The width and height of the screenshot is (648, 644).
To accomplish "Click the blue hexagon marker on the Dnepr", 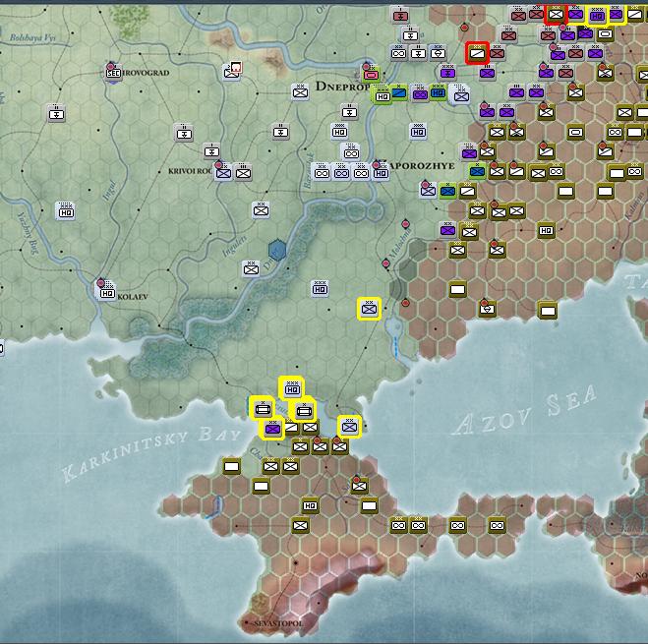I will point(277,250).
